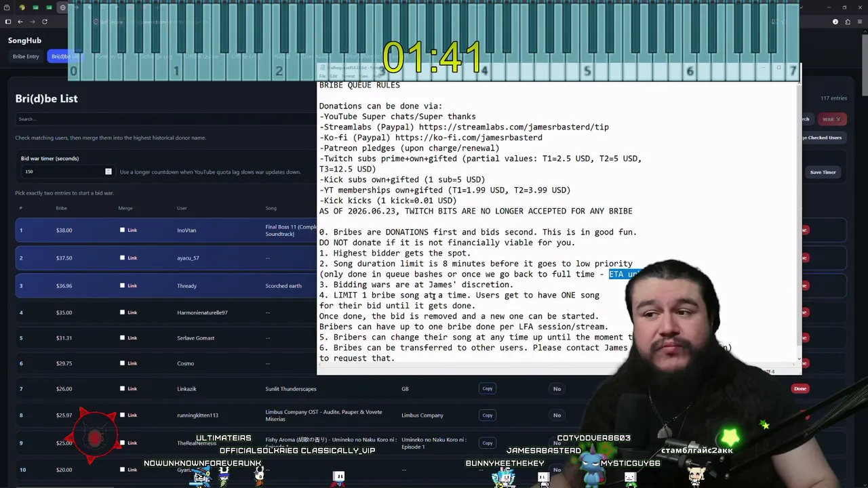Open the Notepad Edit menu
The height and width of the screenshot is (488, 868).
pos(334,76)
